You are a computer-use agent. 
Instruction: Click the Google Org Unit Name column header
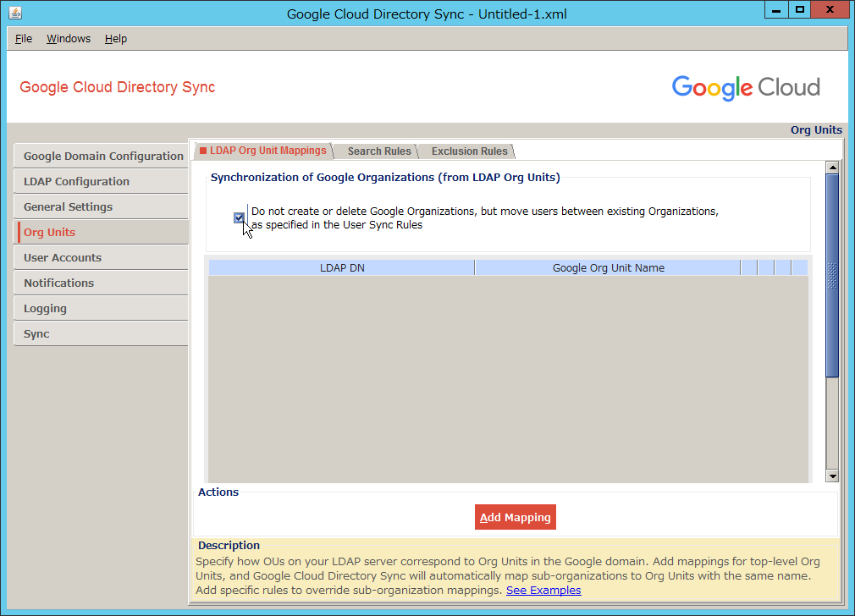(608, 267)
